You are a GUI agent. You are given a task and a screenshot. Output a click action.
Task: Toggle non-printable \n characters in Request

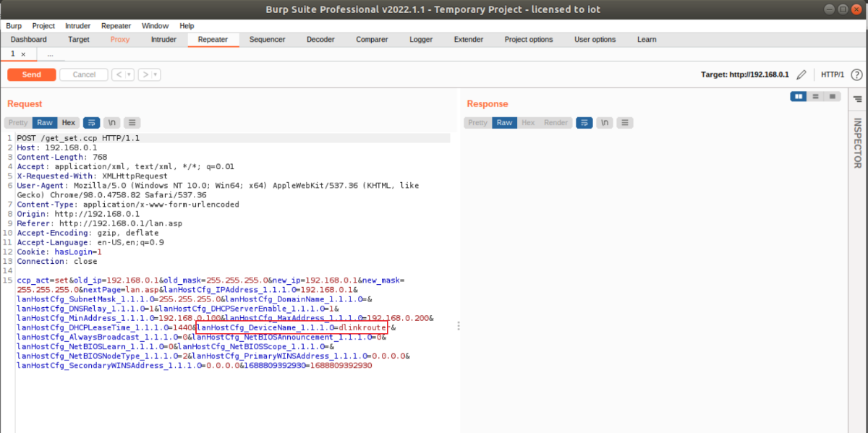click(x=112, y=123)
